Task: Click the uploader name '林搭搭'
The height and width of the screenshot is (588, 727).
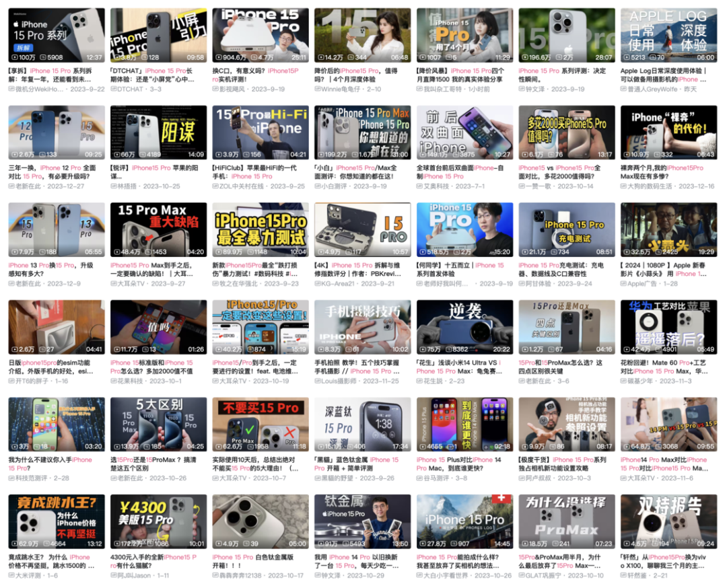Action: tap(127, 186)
